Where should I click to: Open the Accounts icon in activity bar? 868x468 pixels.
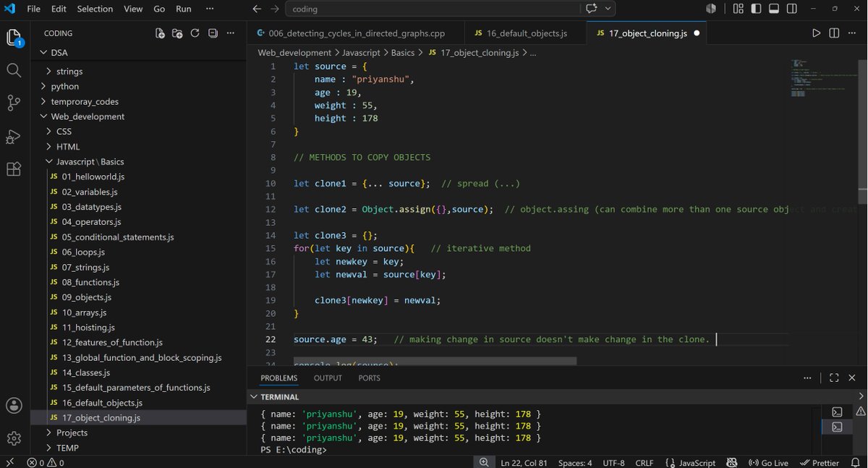point(14,406)
